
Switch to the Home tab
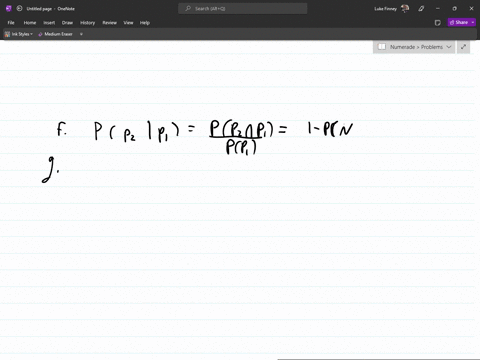(30, 23)
